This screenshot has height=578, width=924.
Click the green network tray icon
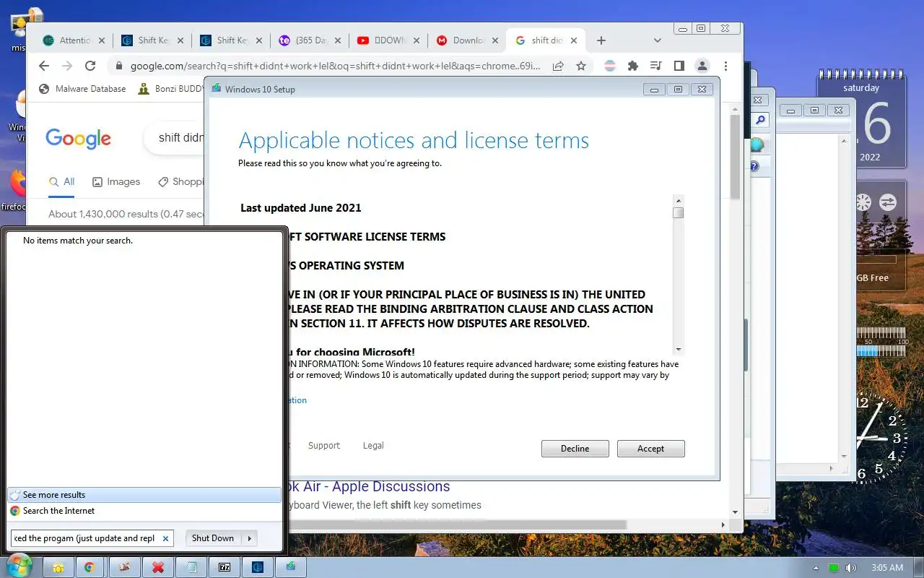[834, 568]
